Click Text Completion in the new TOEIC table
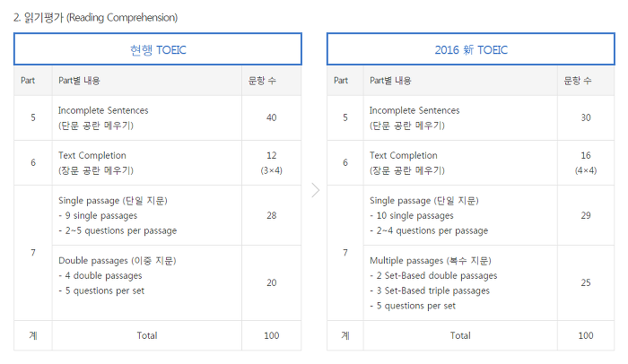Screen dimensions: 628x364 click(x=404, y=155)
